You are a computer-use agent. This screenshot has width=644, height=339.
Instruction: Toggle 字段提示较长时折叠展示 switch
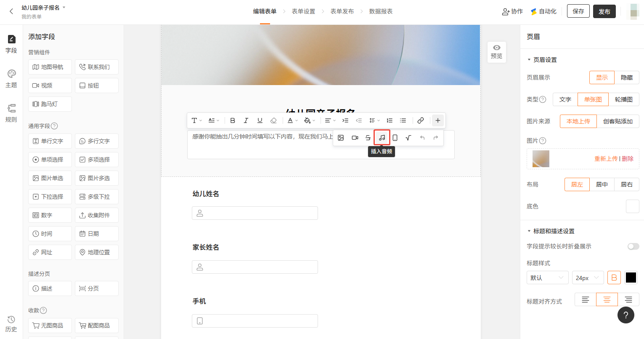[633, 246]
